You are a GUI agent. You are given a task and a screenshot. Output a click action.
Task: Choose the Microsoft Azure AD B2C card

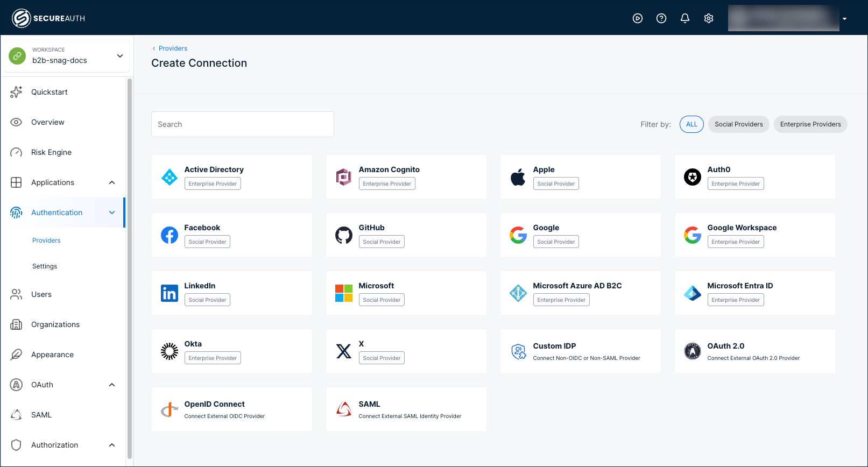pos(581,293)
